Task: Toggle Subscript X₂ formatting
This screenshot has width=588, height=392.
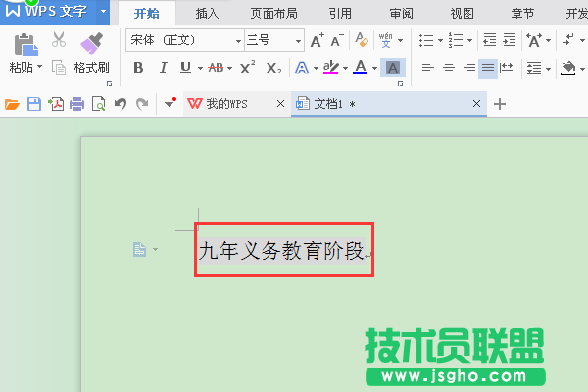Action: tap(273, 68)
